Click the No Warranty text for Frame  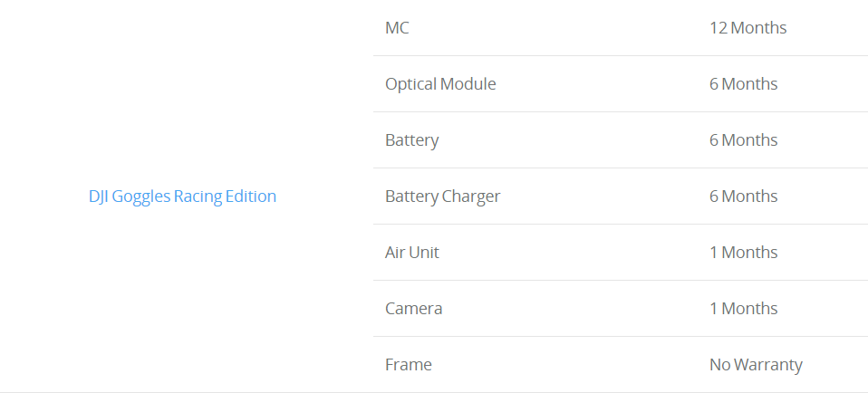tap(757, 365)
